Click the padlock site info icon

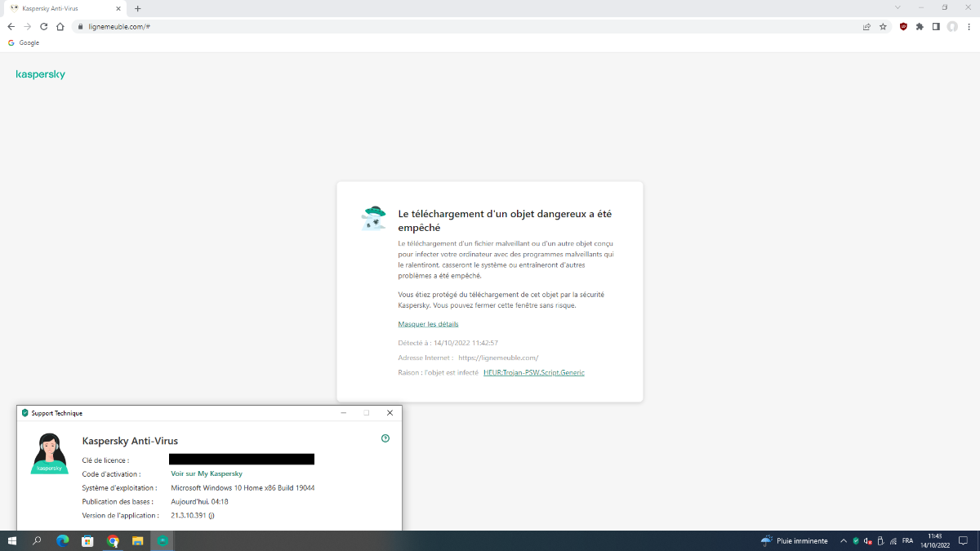click(80, 26)
